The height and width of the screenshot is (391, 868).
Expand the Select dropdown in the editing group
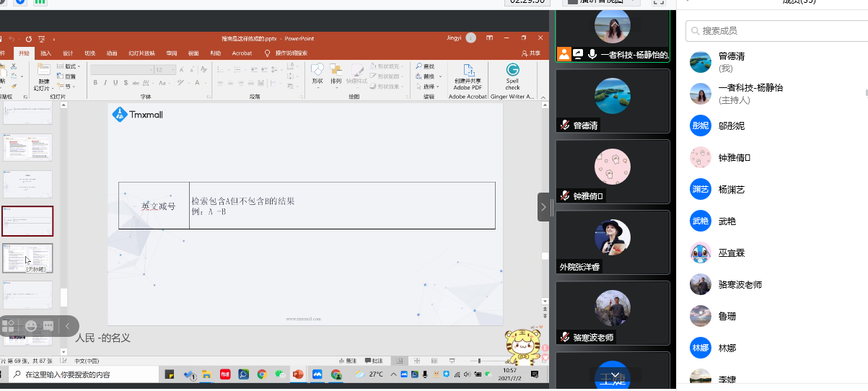[x=428, y=87]
